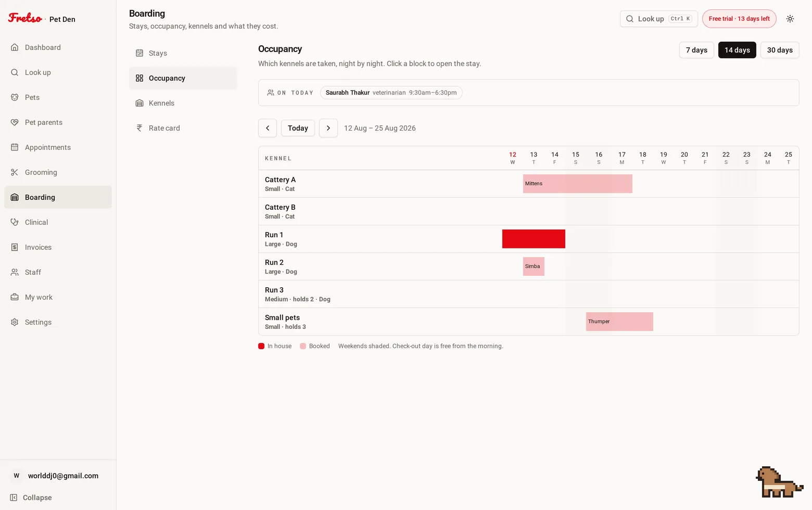Click the 12 Aug – 25 Aug 2026 range label
The height and width of the screenshot is (510, 812).
380,128
